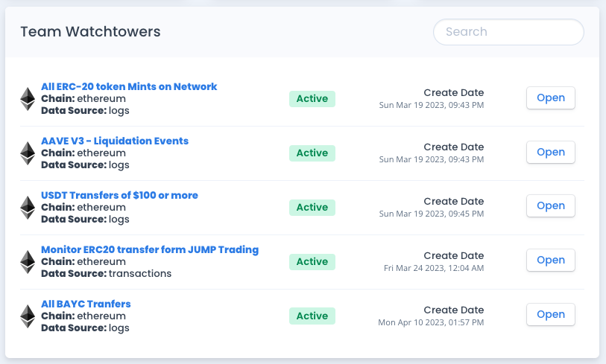
Task: View the All BAYC Tranfers watchtower
Action: click(x=86, y=304)
